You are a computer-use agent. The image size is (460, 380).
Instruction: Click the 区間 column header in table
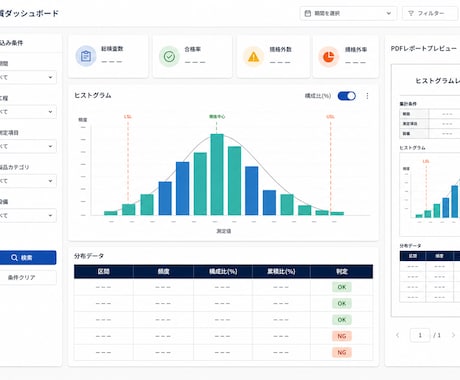104,271
